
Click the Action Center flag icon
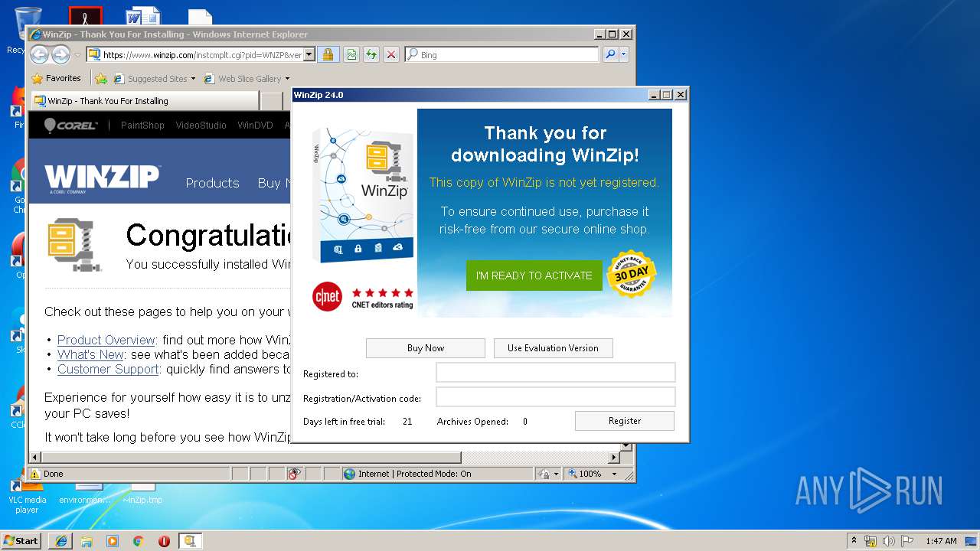click(907, 541)
